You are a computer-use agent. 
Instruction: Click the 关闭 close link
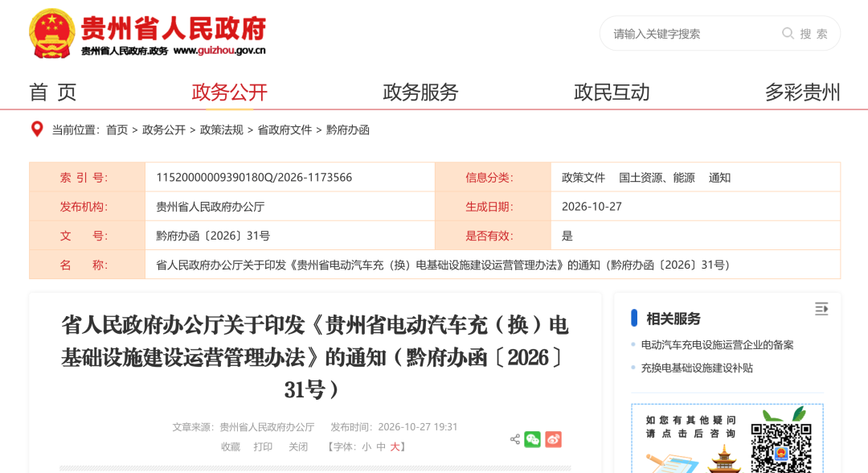[298, 446]
